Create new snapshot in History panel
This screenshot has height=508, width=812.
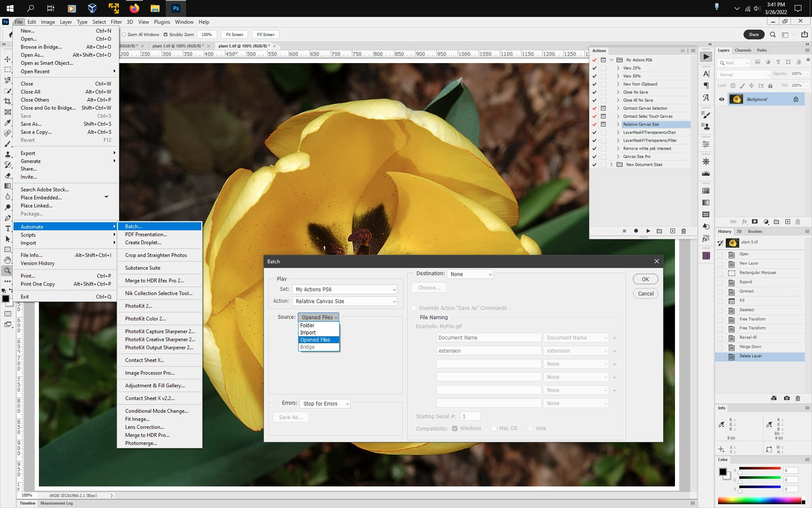tap(786, 398)
